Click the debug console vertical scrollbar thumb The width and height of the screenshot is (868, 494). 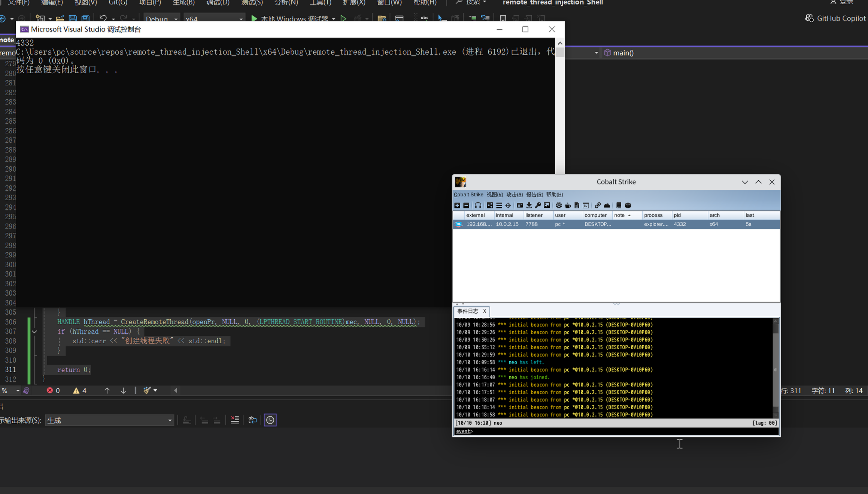click(x=560, y=52)
